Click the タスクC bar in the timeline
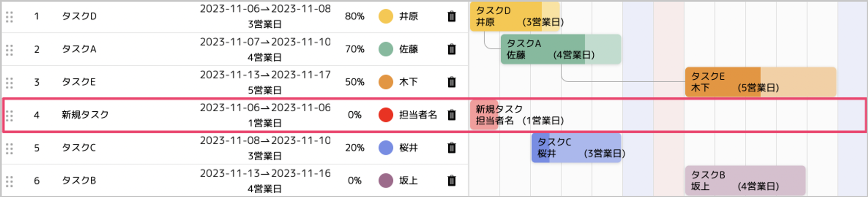The height and width of the screenshot is (197, 868). pyautogui.click(x=576, y=148)
